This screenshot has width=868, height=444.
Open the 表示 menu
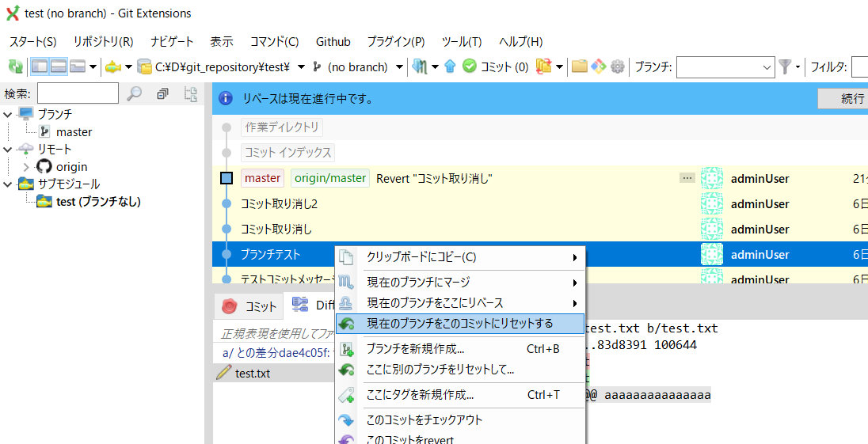click(222, 41)
